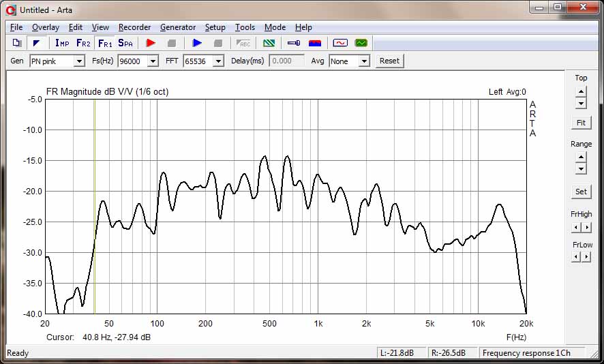
Task: Click the 'Cursor: 40.8 Hz, -27.94 dB' readout
Action: pyautogui.click(x=99, y=337)
